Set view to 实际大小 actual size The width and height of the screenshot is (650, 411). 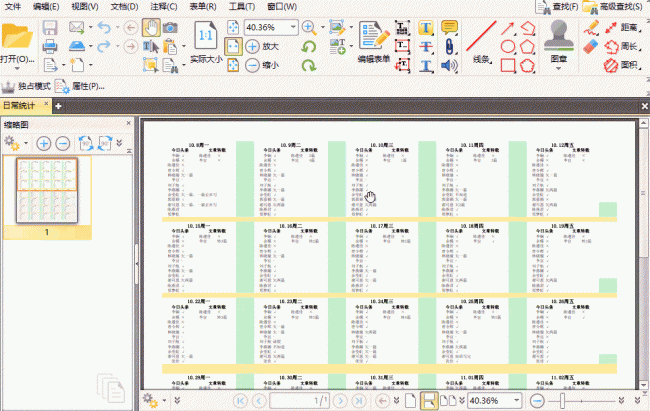(206, 42)
